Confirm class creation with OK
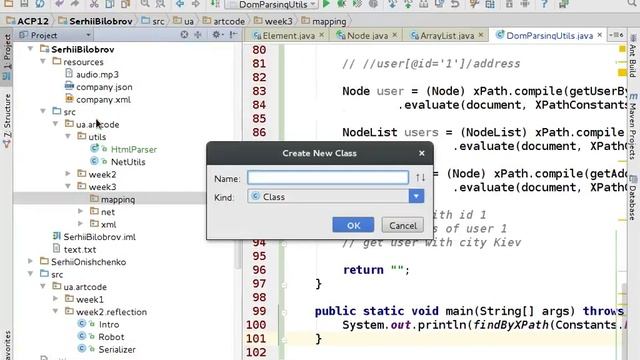The height and width of the screenshot is (360, 640). coord(353,225)
